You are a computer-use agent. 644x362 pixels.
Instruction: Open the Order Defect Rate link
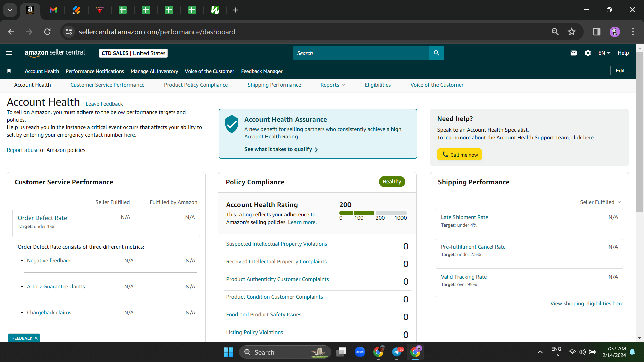click(x=42, y=218)
